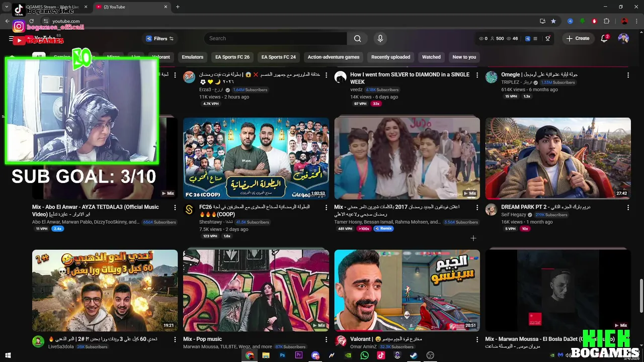
Task: Open How I went from SILVER to DIAMOND
Action: (410, 78)
